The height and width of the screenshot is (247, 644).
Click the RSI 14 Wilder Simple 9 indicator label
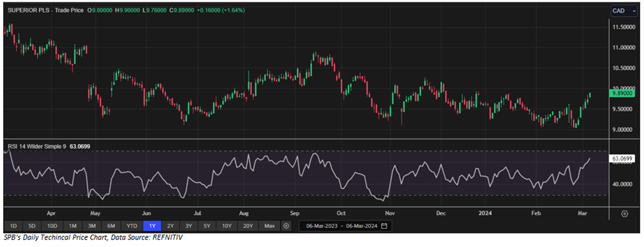(x=37, y=145)
